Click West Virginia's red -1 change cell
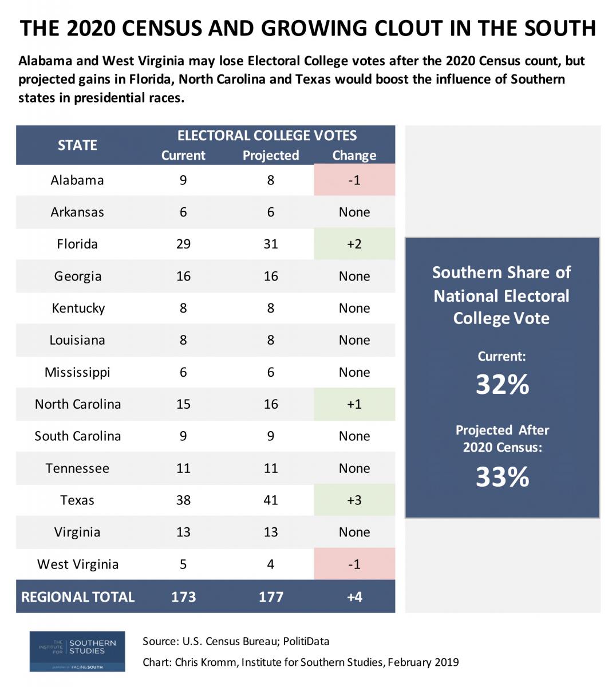The image size is (616, 687). tap(354, 564)
